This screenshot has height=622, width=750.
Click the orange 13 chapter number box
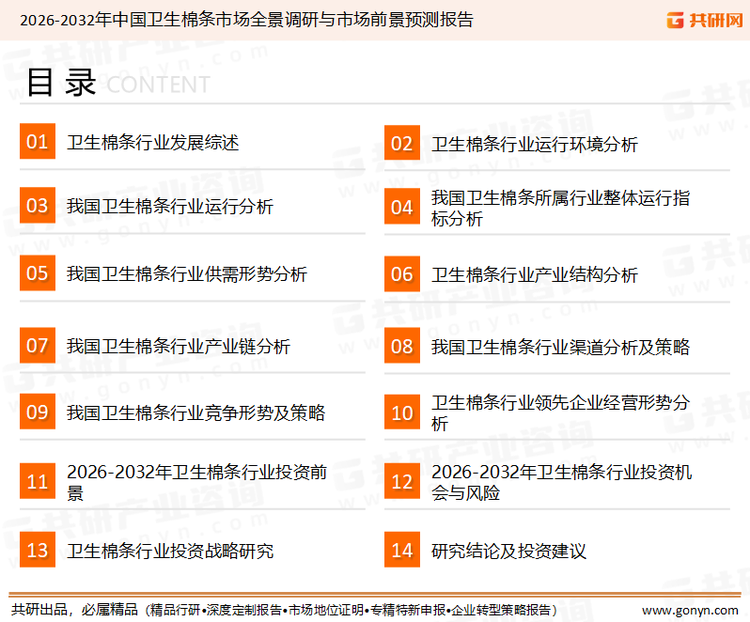click(37, 550)
